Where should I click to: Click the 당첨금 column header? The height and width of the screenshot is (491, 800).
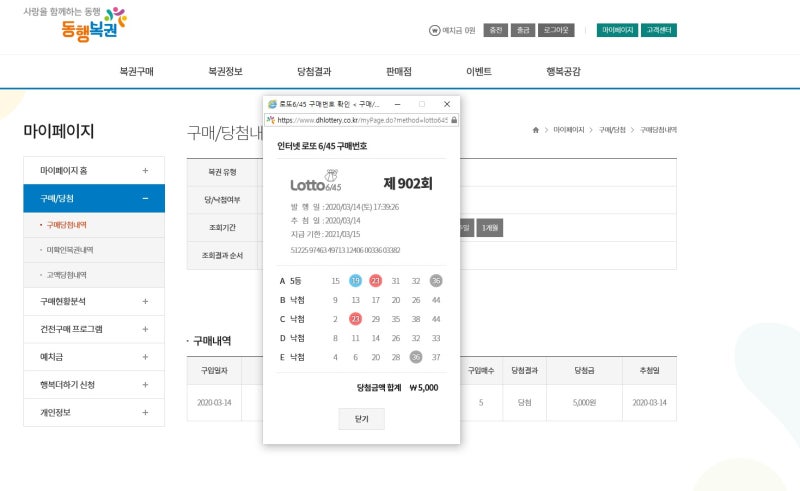click(584, 371)
